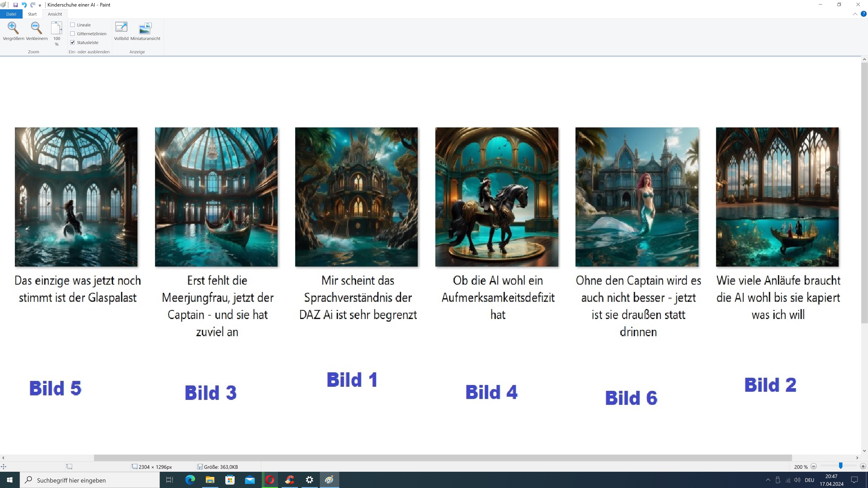Open the Miniaturansicht thumbnail view
868x488 pixels.
click(145, 28)
